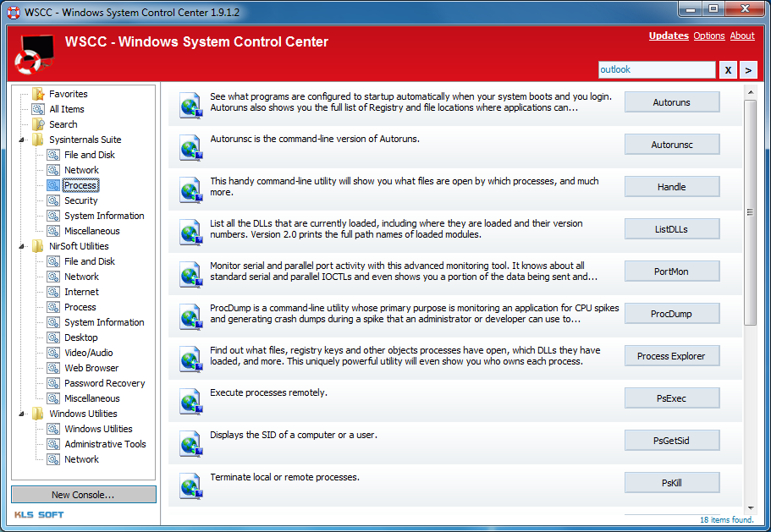Screen dimensions: 771x532
Task: Click the Windows Utilities folder icon
Action: pyautogui.click(x=38, y=414)
